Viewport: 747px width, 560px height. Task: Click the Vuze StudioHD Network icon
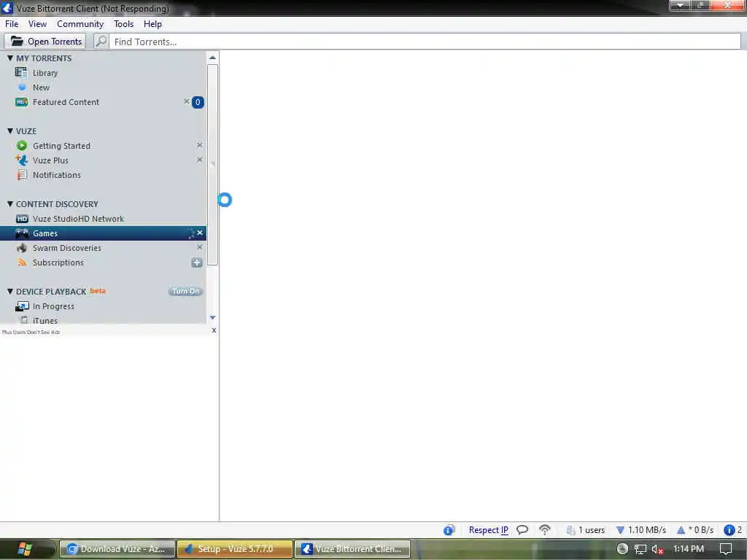22,219
